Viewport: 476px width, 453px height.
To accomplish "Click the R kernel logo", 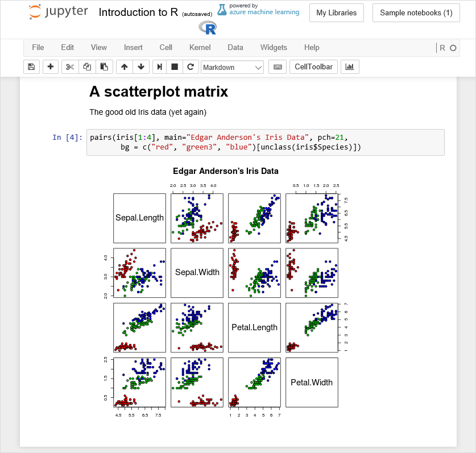I will [x=207, y=27].
